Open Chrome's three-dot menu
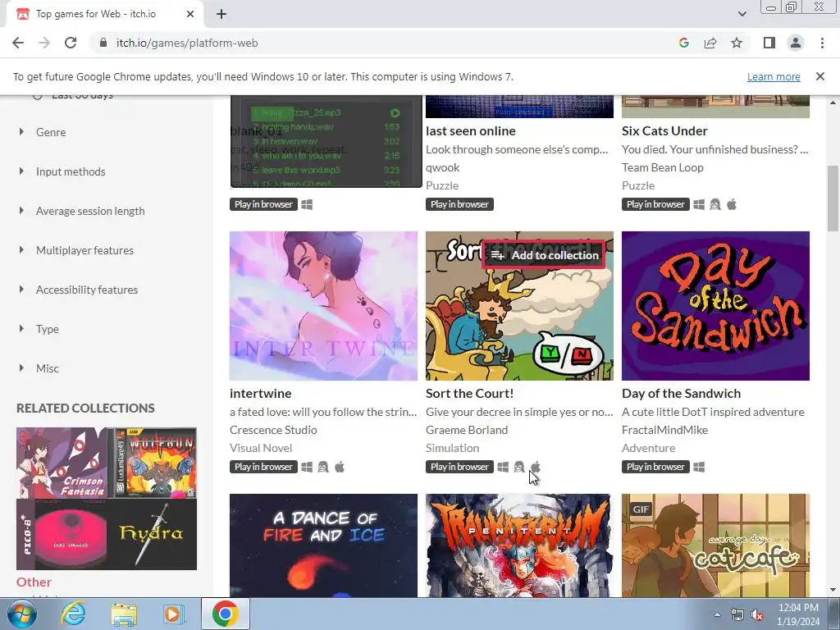 tap(822, 43)
